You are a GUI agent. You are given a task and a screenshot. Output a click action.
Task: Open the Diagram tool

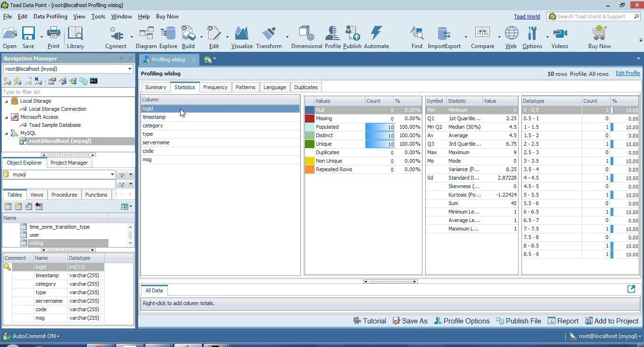coord(146,37)
